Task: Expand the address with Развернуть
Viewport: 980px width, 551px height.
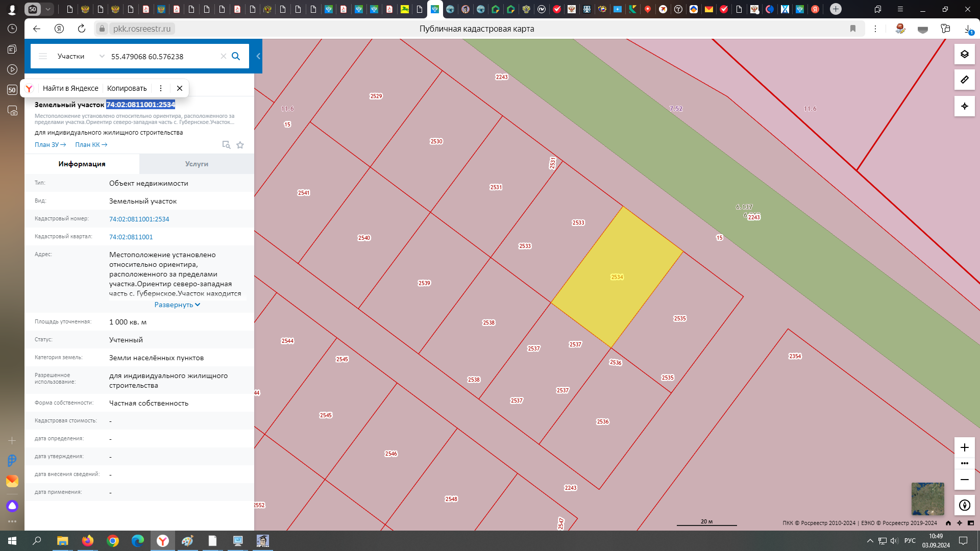Action: pyautogui.click(x=177, y=305)
